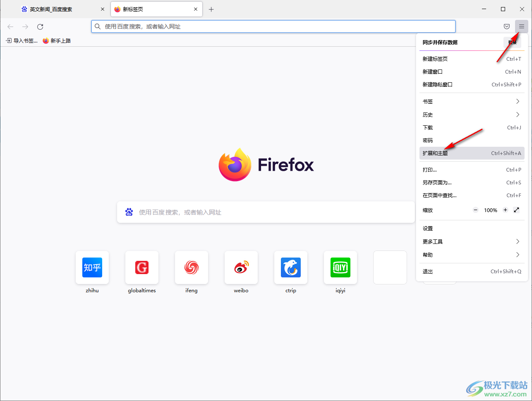Screen dimensions: 532x401
Task: Focus the address bar input field
Action: (273, 26)
